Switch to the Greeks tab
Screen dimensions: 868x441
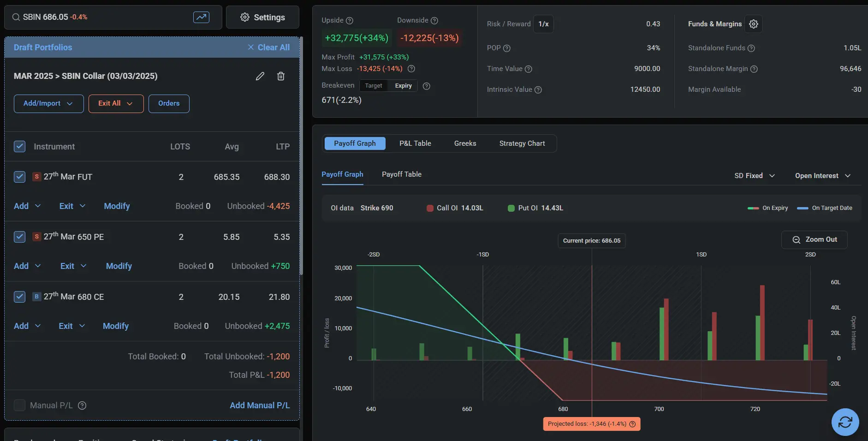(x=465, y=143)
